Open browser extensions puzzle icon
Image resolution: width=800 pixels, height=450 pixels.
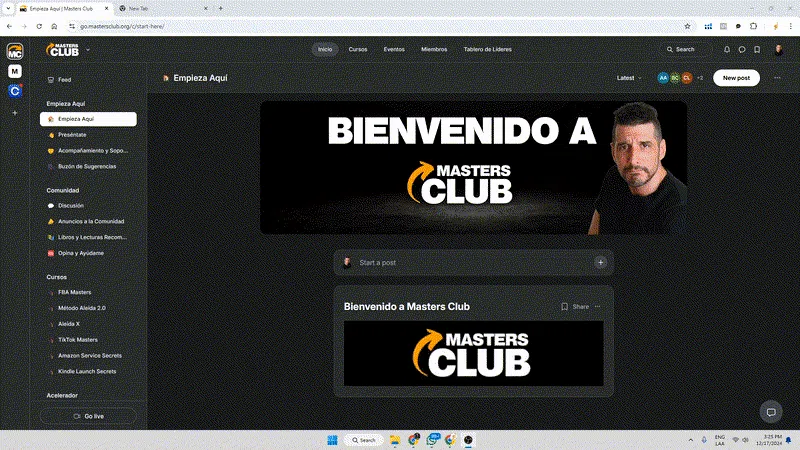click(753, 26)
